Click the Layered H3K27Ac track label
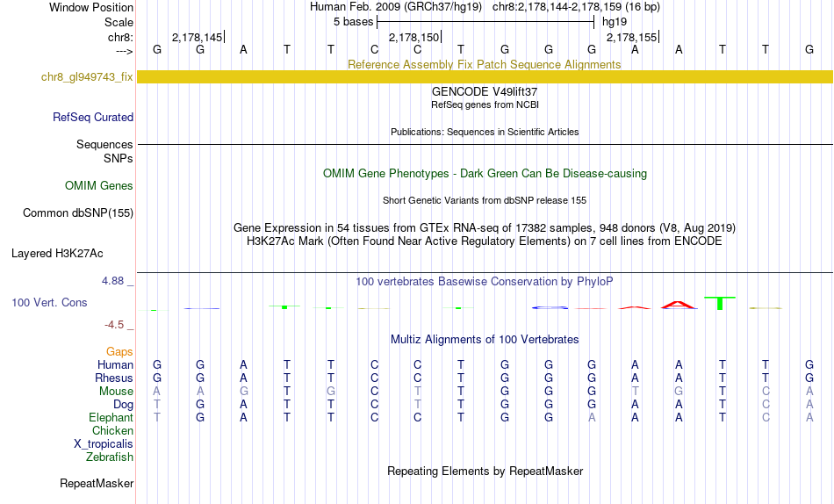The width and height of the screenshot is (834, 504). pos(57,254)
